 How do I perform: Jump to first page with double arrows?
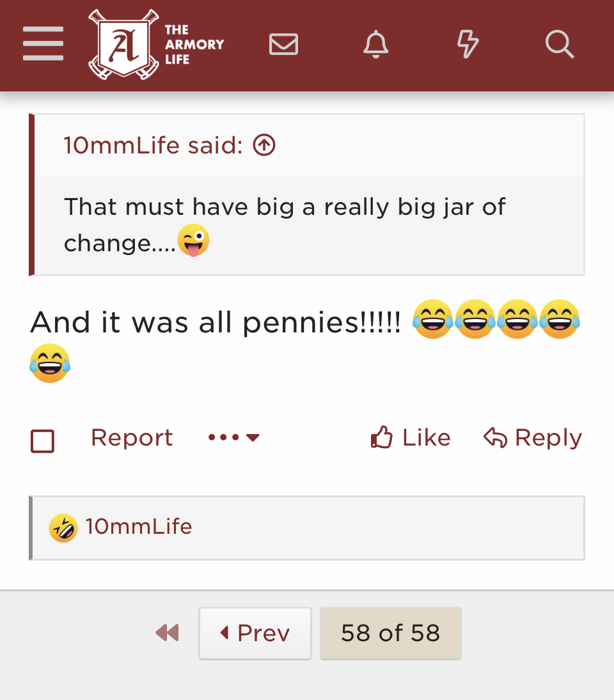pos(167,633)
